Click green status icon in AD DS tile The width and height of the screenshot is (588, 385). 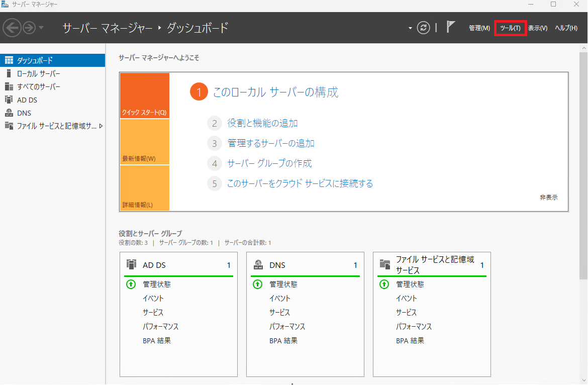[x=131, y=284]
